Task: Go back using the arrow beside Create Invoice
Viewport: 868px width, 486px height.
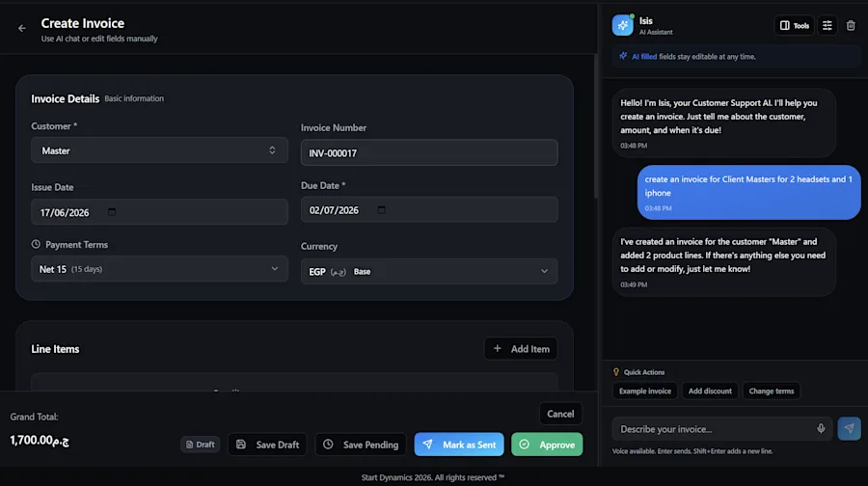Action: (22, 28)
